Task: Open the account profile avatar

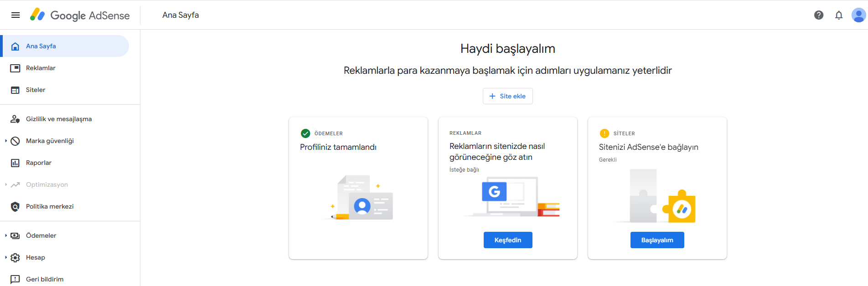Action: coord(858,15)
